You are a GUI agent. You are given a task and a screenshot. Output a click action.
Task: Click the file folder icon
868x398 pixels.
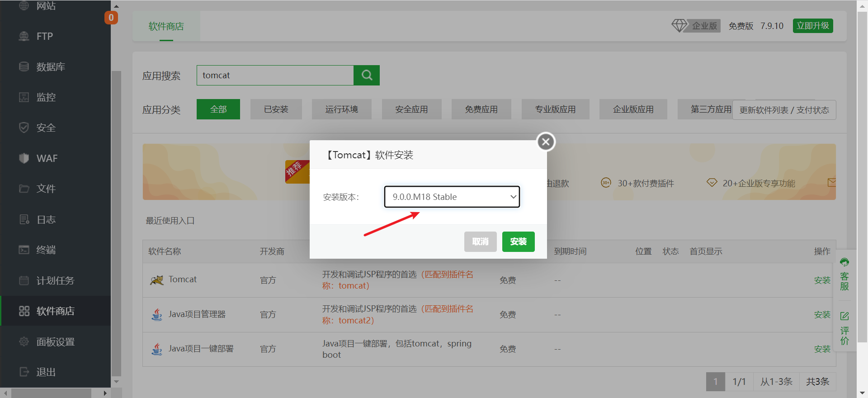tap(24, 189)
